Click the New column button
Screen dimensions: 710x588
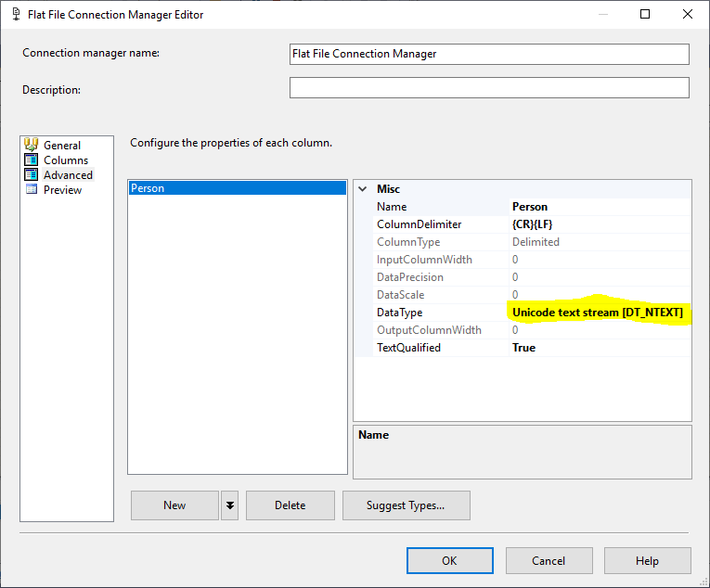(174, 505)
